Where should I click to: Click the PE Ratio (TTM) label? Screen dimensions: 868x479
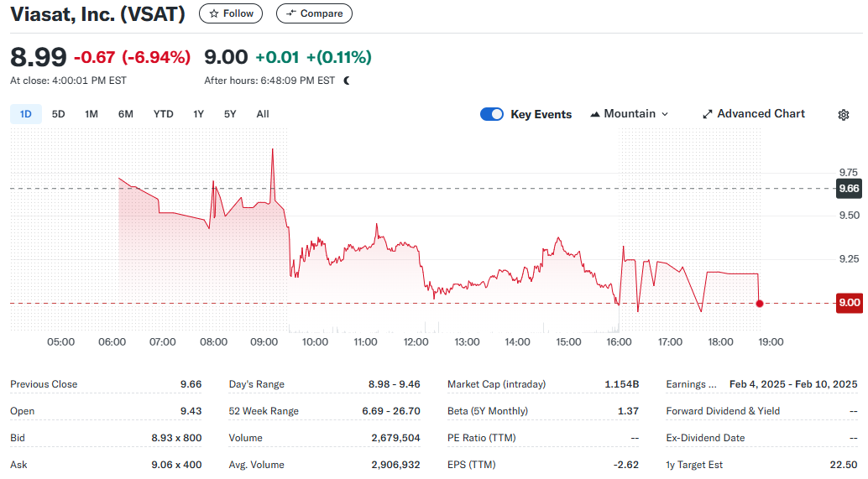tap(482, 438)
